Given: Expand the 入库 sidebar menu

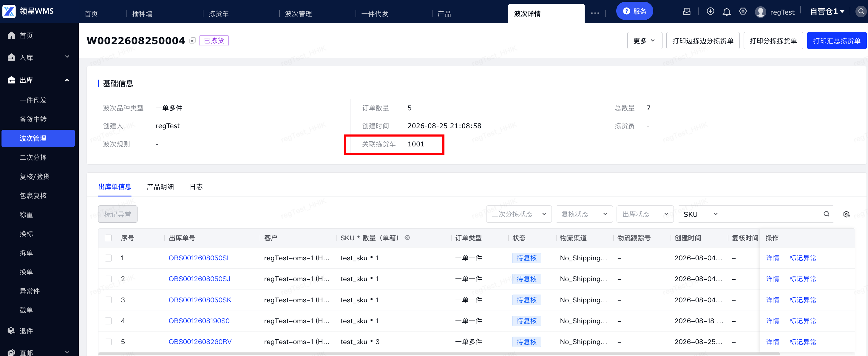Looking at the screenshot, I should click(x=38, y=58).
